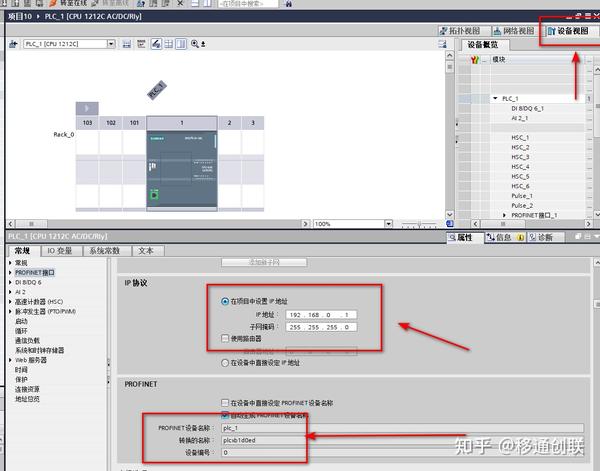Select 启动 startup in properties tree
600x471 pixels.
click(x=21, y=321)
